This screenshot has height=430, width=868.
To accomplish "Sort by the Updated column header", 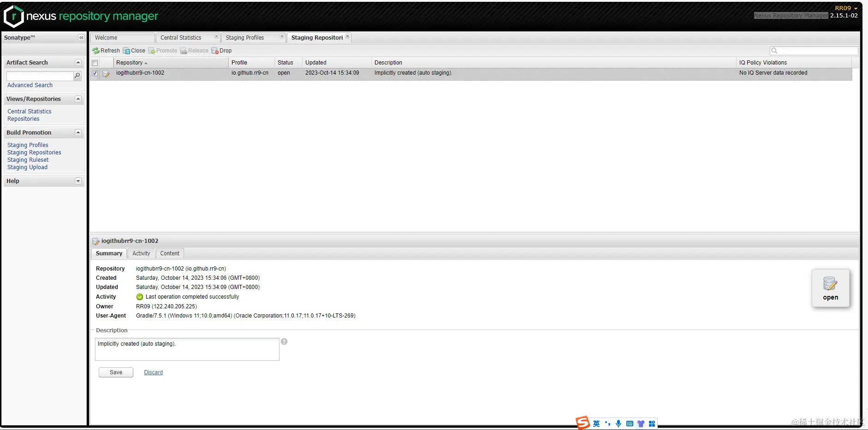I will point(337,63).
